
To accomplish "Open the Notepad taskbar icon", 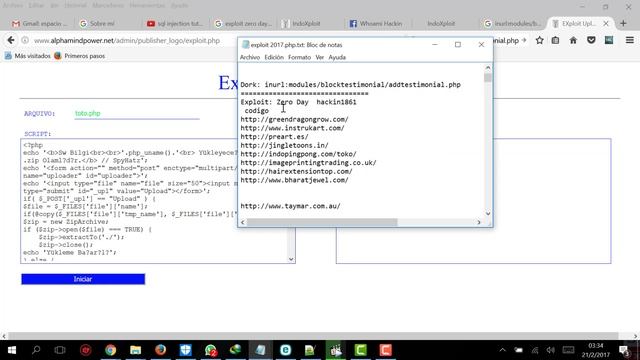I will click(260, 350).
